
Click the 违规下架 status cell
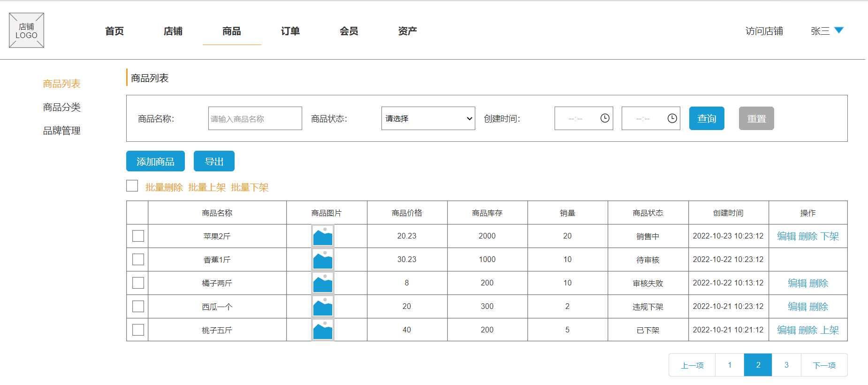tap(648, 307)
